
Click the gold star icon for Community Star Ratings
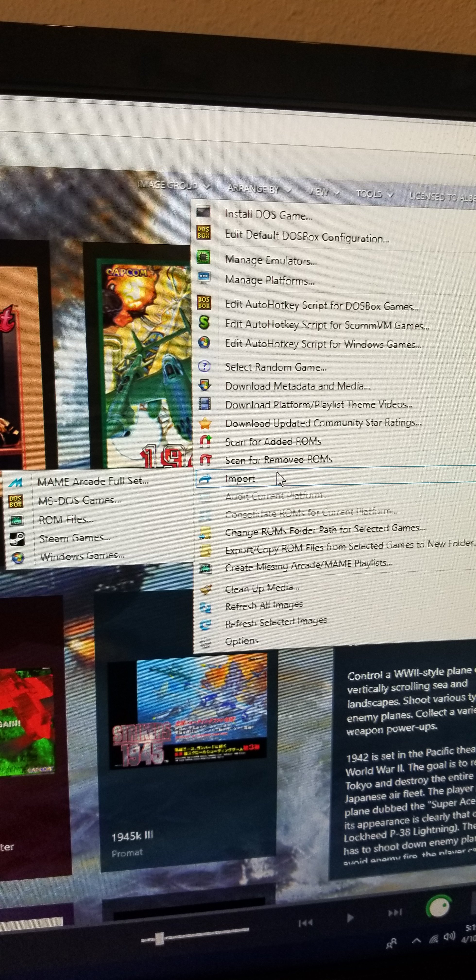click(x=205, y=423)
